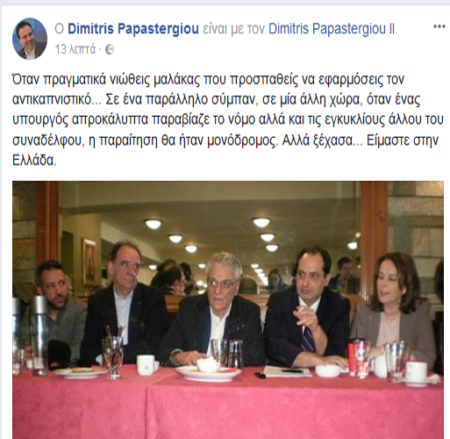
Task: Click the white coffee cup at far right
Action: tap(417, 371)
